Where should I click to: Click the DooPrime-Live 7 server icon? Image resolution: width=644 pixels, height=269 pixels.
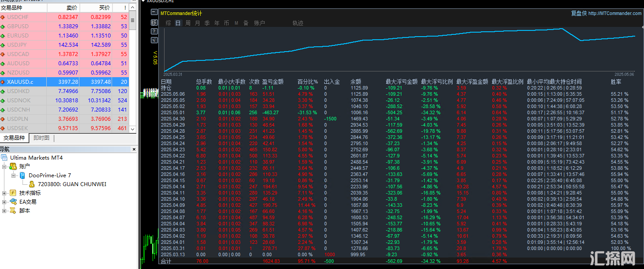point(22,175)
